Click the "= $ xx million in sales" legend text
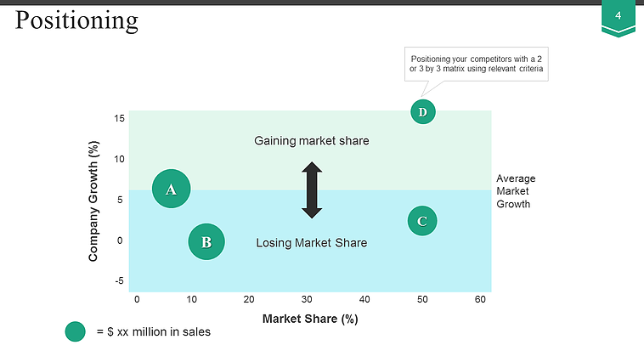 (x=153, y=331)
